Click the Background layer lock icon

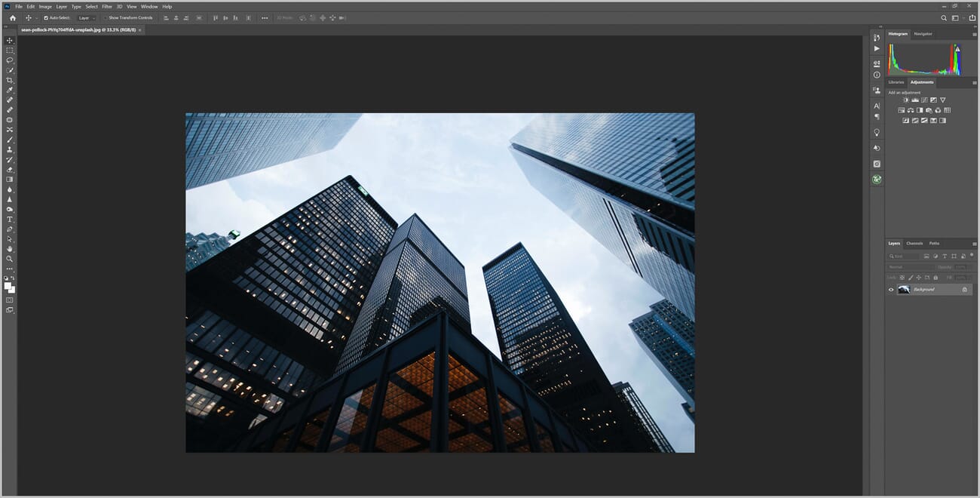[x=965, y=289]
